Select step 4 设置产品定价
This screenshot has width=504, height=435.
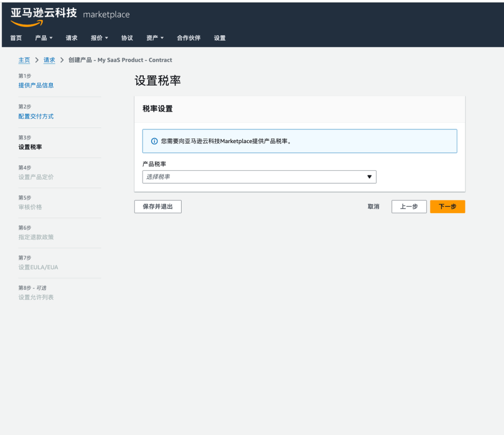36,177
